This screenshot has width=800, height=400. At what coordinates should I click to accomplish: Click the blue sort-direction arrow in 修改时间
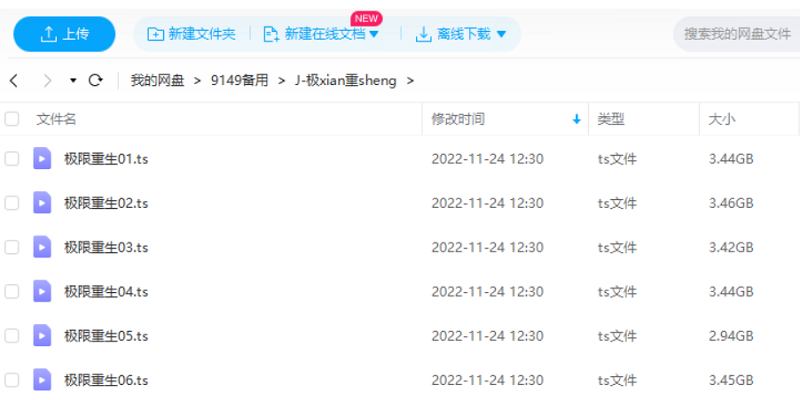click(577, 119)
